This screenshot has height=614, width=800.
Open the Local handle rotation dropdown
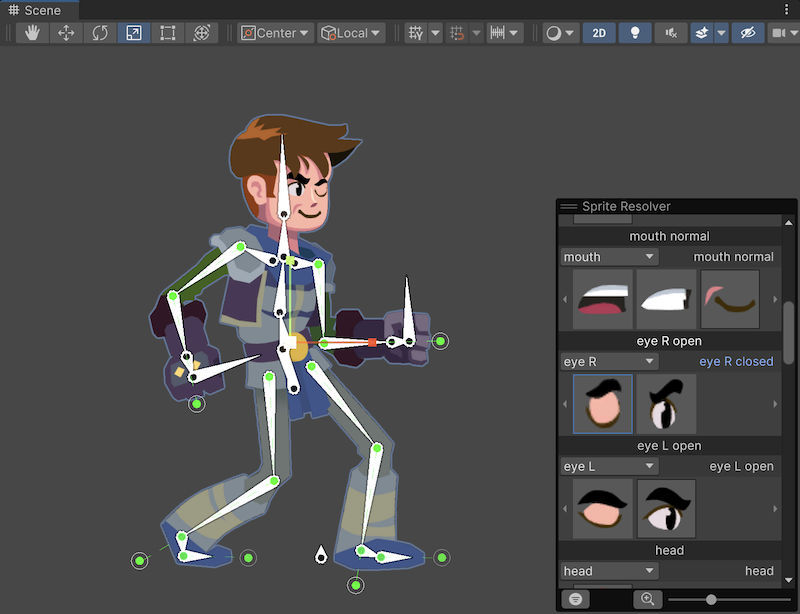[350, 32]
